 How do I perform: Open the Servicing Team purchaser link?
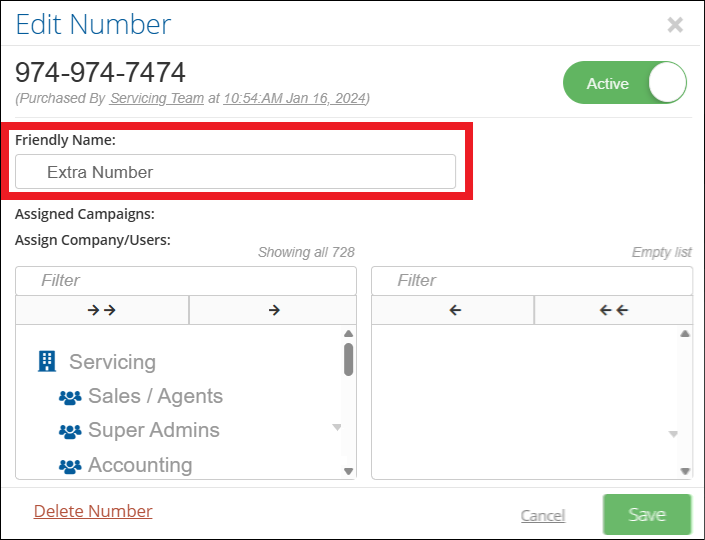point(157,98)
